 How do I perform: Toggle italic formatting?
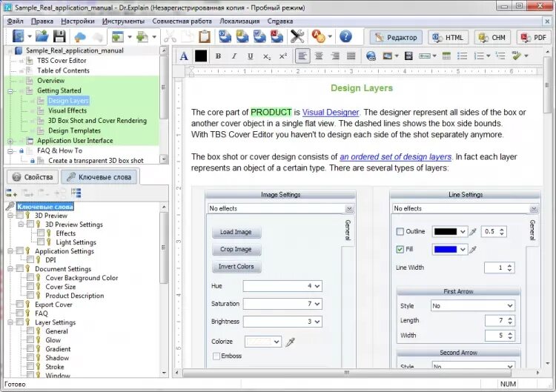pyautogui.click(x=234, y=56)
